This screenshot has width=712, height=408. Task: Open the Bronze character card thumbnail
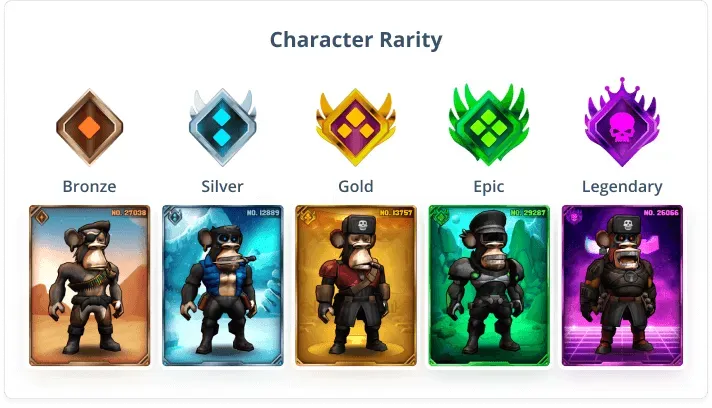[89, 285]
